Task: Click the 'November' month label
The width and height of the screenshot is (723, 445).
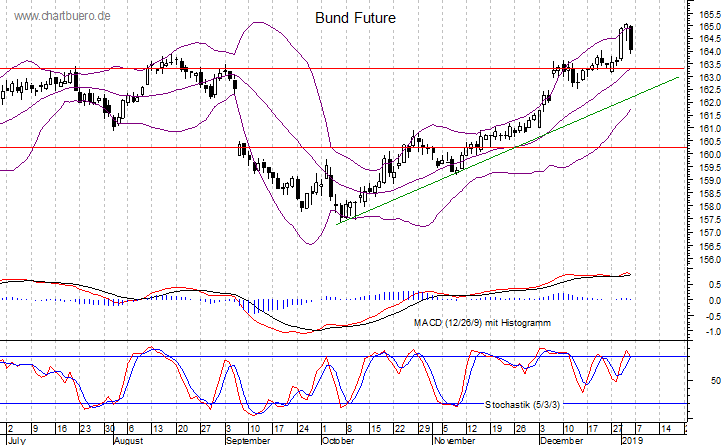Action: (454, 440)
